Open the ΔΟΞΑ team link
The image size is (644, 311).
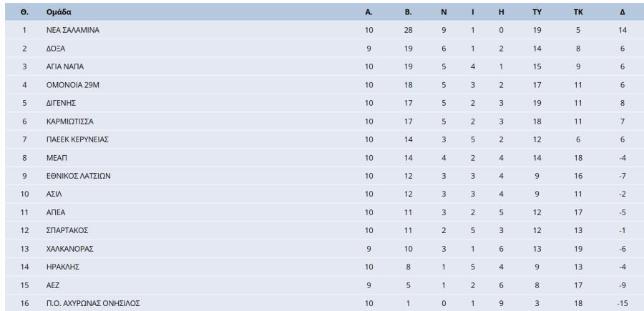[x=56, y=49]
